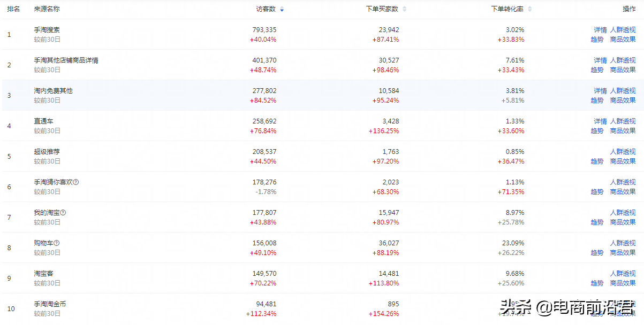Click the sort icon next to 下单买家数
The image size is (644, 325).
405,9
